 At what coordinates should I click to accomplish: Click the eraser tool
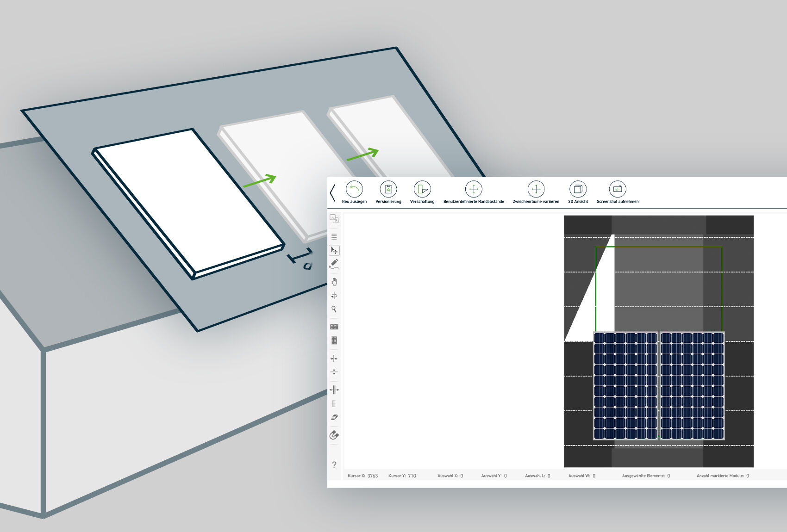coord(334,417)
